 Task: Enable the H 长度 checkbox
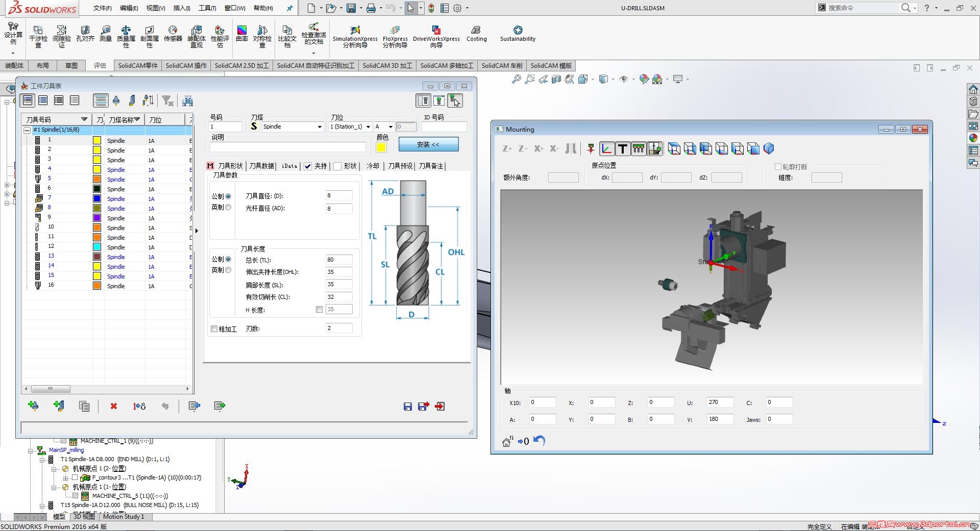[x=319, y=310]
